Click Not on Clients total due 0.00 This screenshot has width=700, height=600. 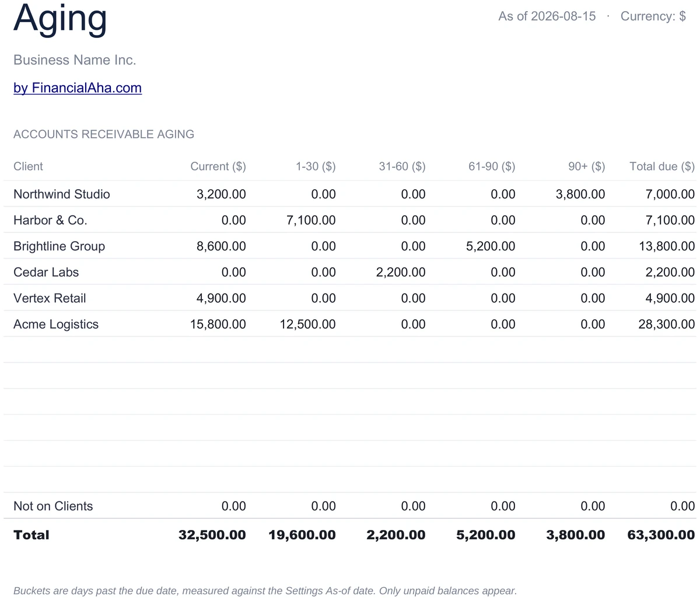[682, 506]
